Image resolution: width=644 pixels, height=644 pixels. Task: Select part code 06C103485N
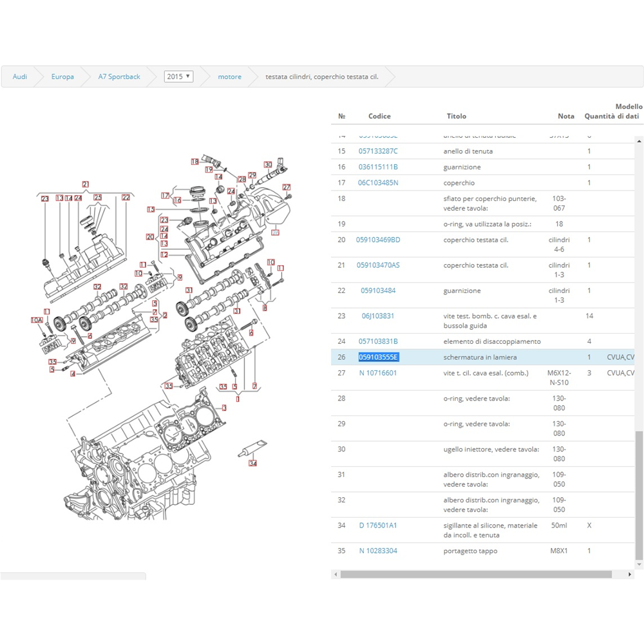pos(378,183)
